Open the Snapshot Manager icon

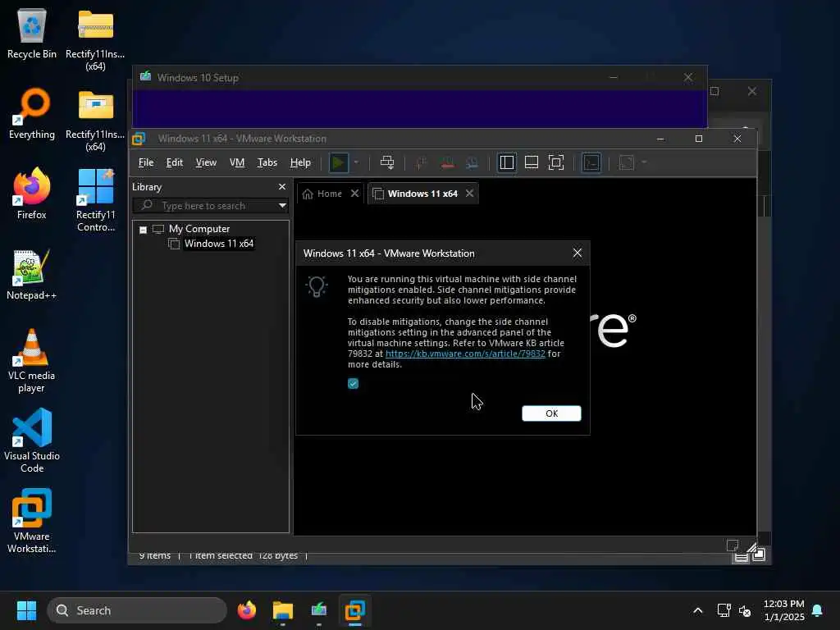[x=472, y=163]
